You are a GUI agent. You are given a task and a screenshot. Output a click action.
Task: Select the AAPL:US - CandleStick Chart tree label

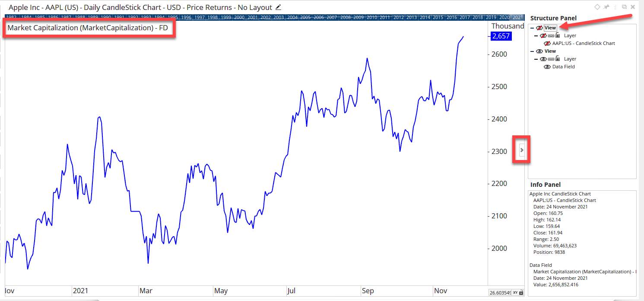[x=584, y=43]
